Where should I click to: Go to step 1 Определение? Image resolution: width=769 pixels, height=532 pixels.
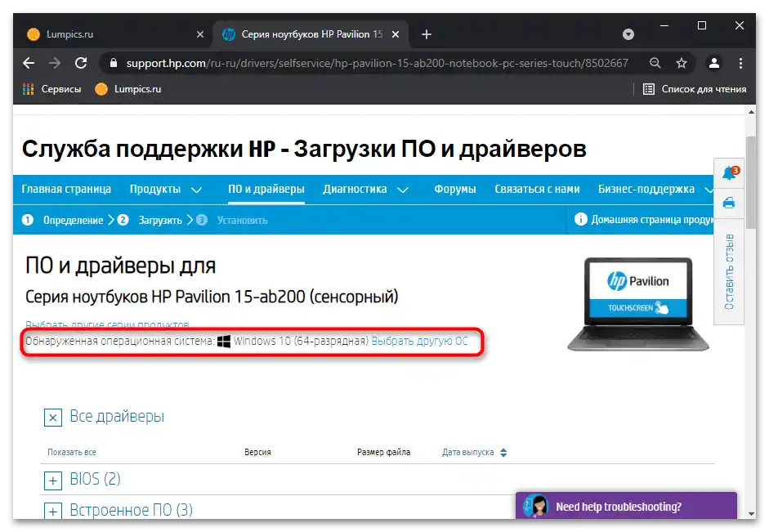tap(63, 220)
